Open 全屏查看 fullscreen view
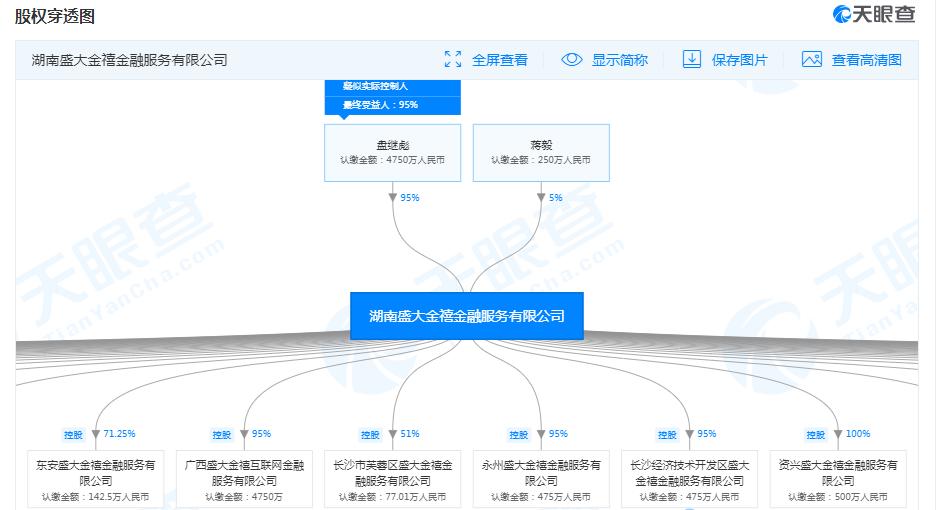Screen dimensions: 936x510 point(500,60)
